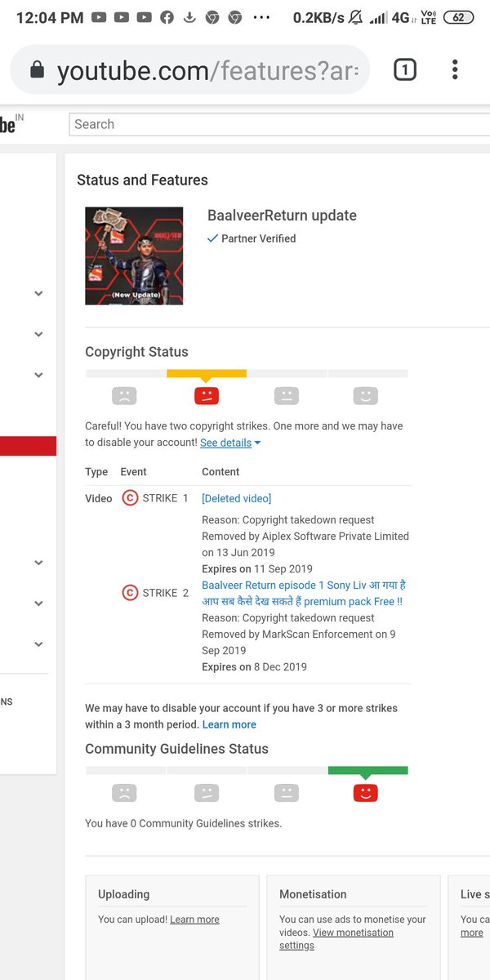
Task: Click the Event column header
Action: 133,472
